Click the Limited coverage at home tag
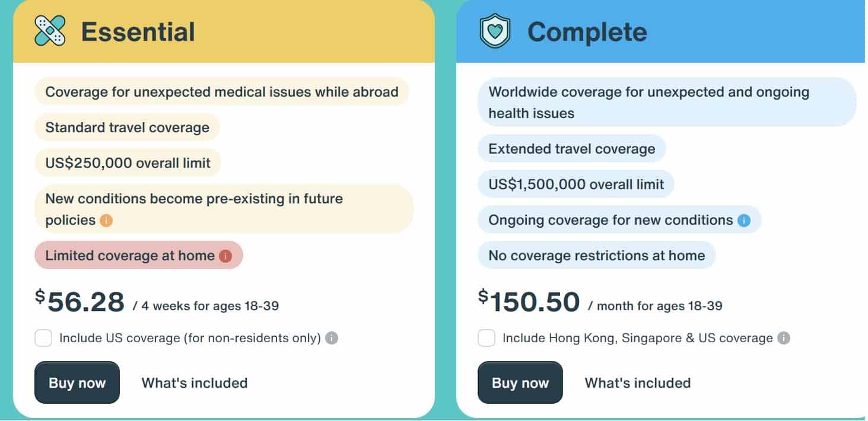868x421 pixels. (x=139, y=256)
